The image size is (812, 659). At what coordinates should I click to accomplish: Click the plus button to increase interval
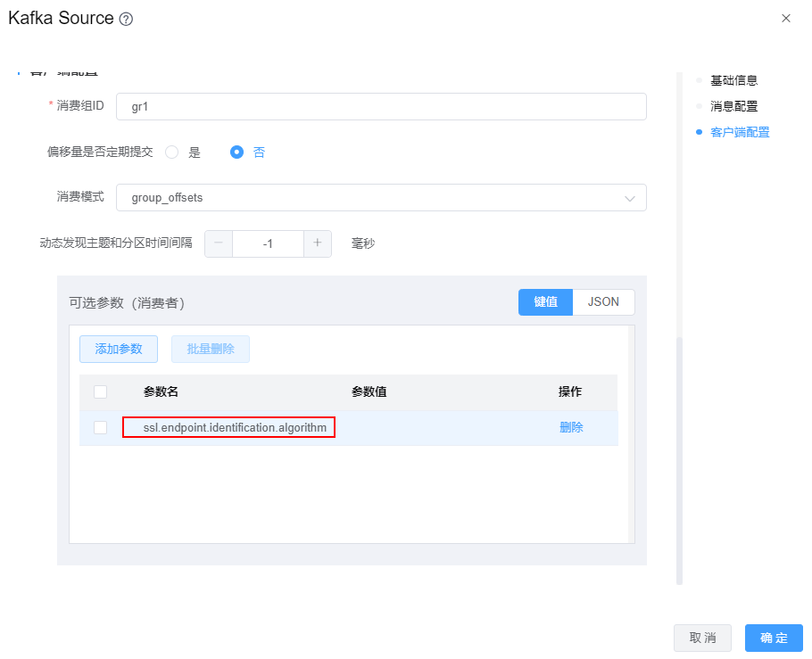318,243
